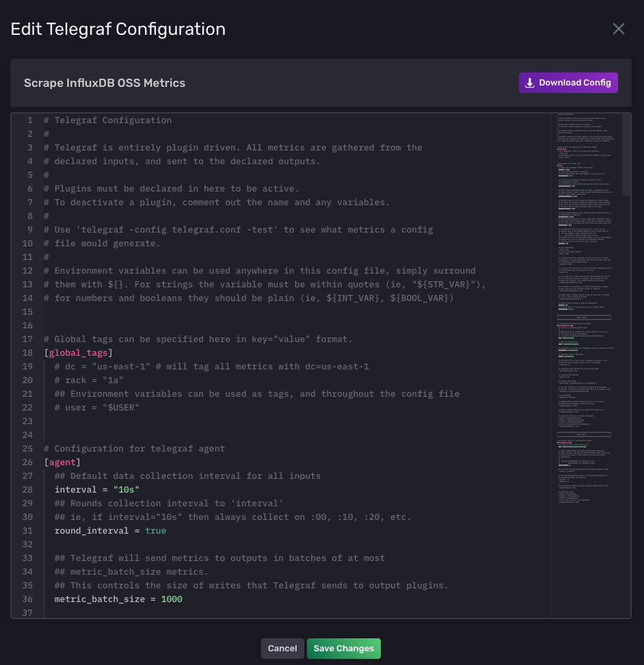Click line number 26 in the gutter
This screenshot has height=665, width=644.
pos(27,462)
